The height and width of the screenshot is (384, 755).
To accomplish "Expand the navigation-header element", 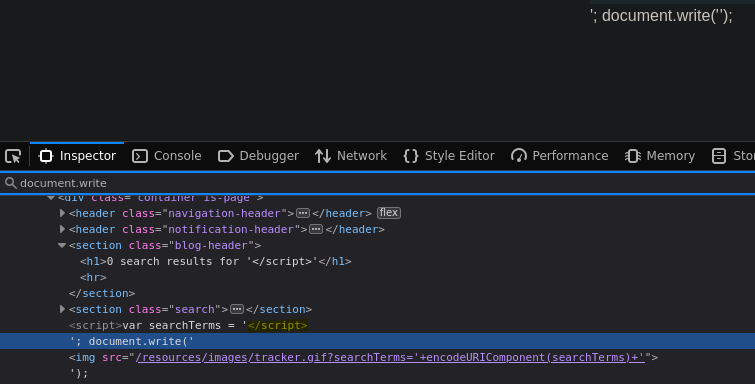I will pyautogui.click(x=62, y=213).
